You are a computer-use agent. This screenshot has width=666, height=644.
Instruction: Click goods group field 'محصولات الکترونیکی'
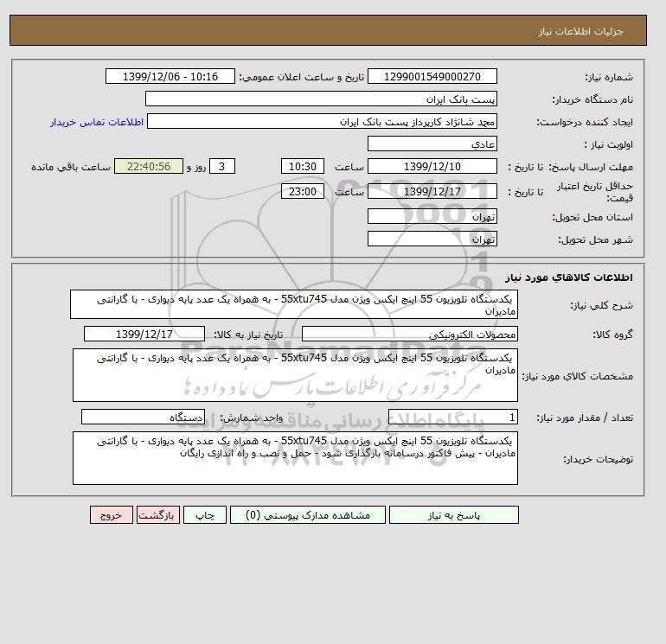point(409,334)
